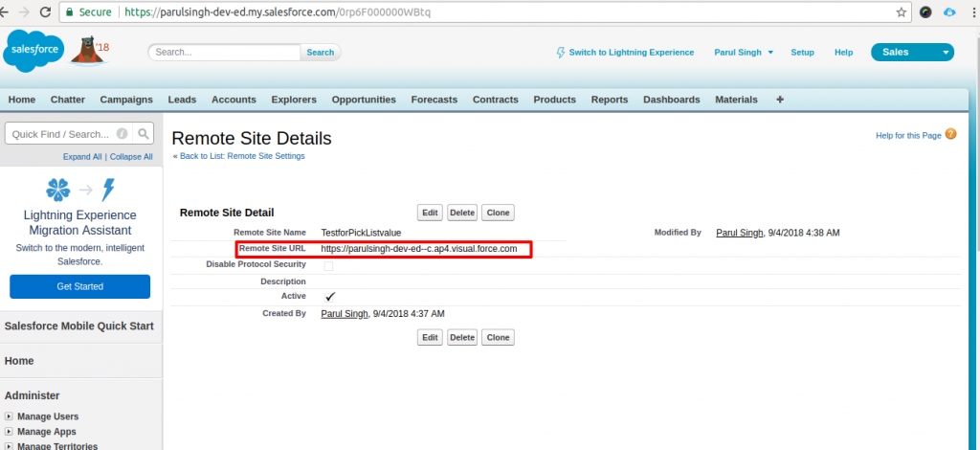Toggle the Disable Protocol Security checkbox
The height and width of the screenshot is (450, 980).
click(329, 265)
